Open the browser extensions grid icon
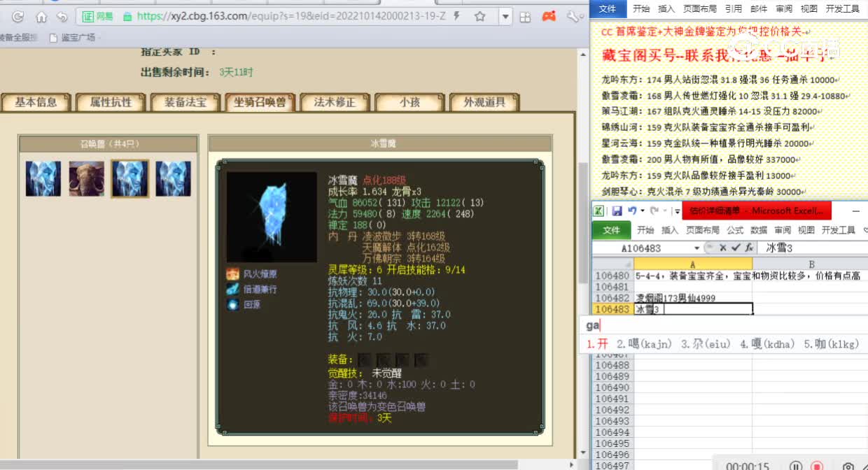The width and height of the screenshot is (868, 470). pos(525,17)
